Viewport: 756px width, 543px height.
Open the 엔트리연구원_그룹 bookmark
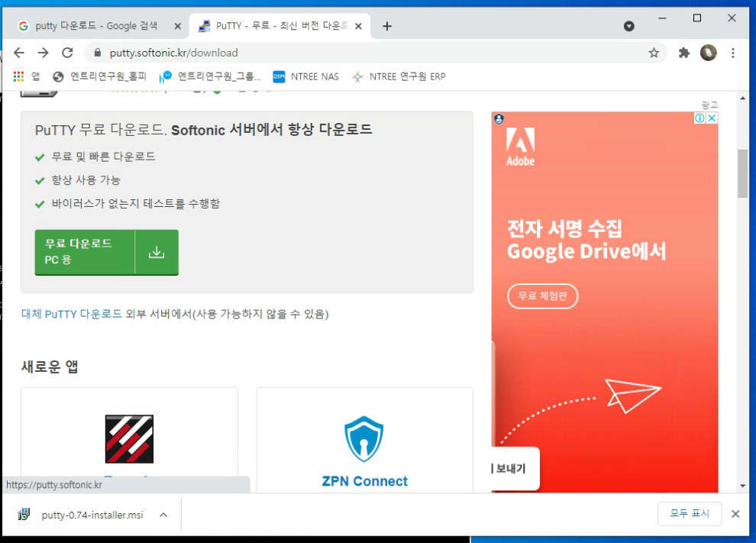coord(210,76)
